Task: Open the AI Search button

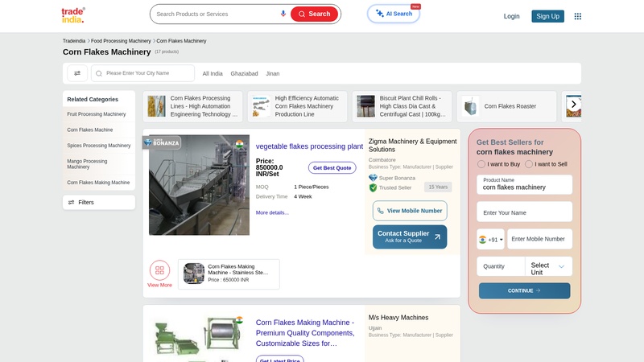Action: 394,14
